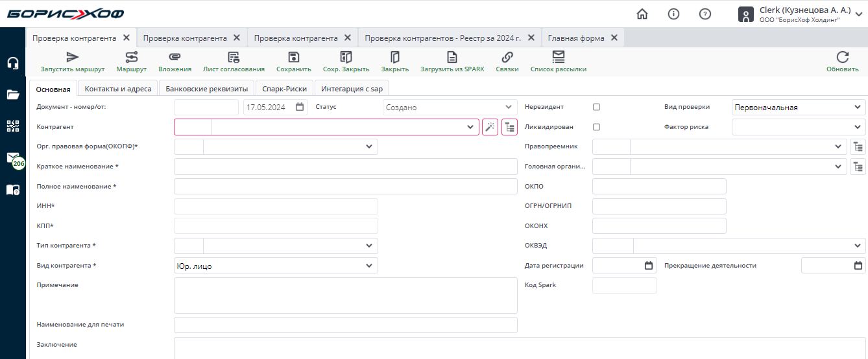868x359 pixels.
Task: Expand the Статус dropdown
Action: [x=508, y=108]
